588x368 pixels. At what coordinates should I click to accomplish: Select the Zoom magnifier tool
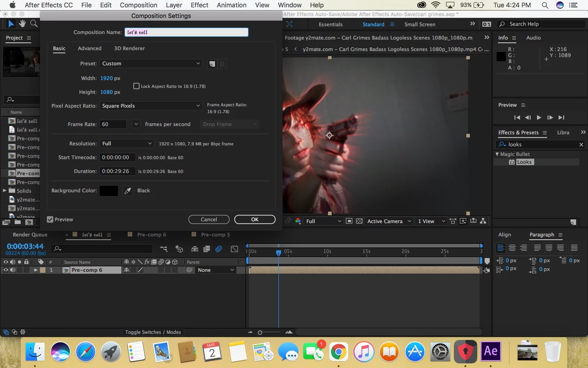coord(34,24)
